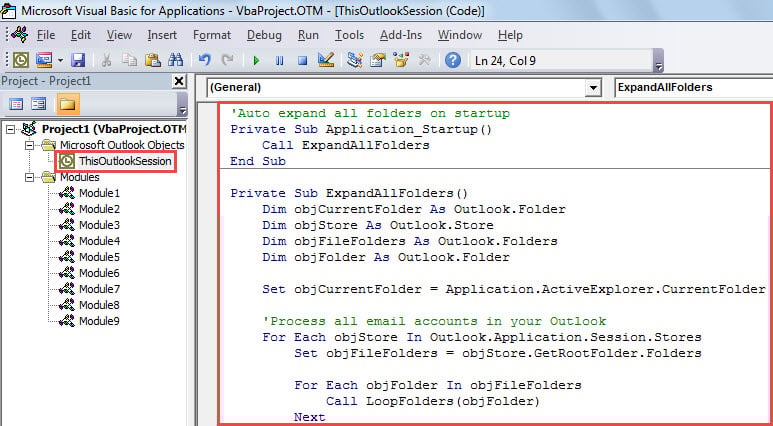Image resolution: width=773 pixels, height=426 pixels.
Task: Click the Find binoculars icon
Action: click(176, 61)
